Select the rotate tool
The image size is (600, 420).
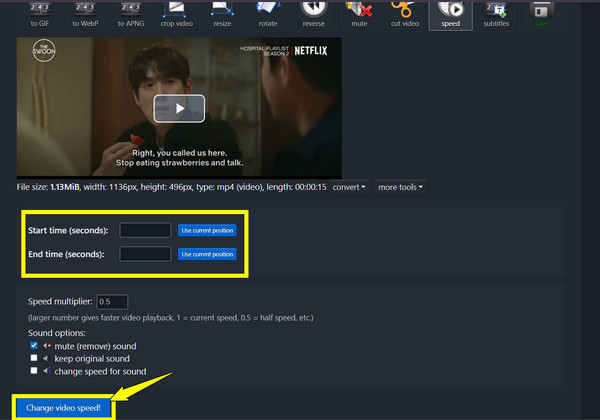coord(268,14)
